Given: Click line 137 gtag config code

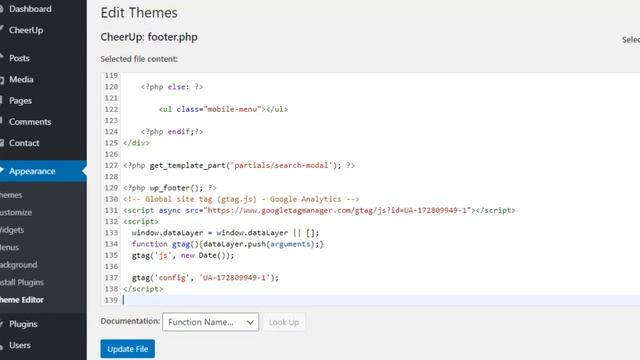Looking at the screenshot, I should pyautogui.click(x=205, y=278).
